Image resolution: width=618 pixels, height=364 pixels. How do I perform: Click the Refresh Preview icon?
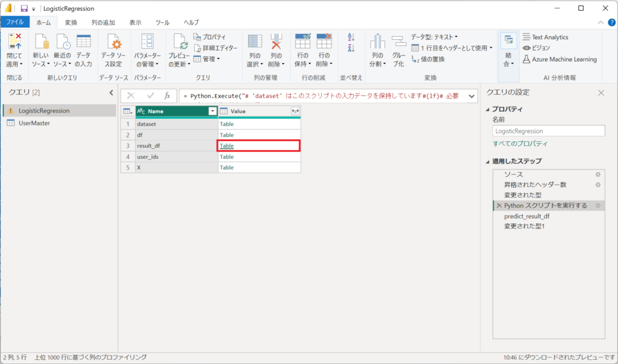click(180, 42)
